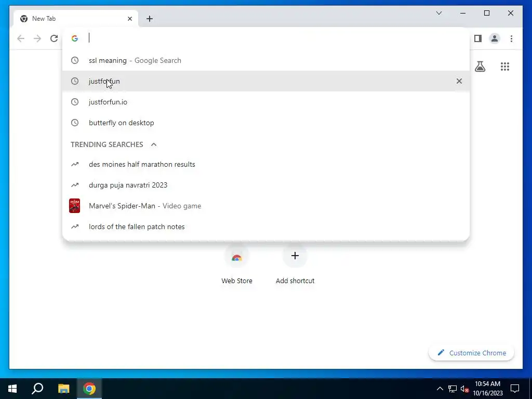The image size is (532, 399).
Task: Select Marvel's Spider-Man video game suggestion
Action: click(x=266, y=206)
